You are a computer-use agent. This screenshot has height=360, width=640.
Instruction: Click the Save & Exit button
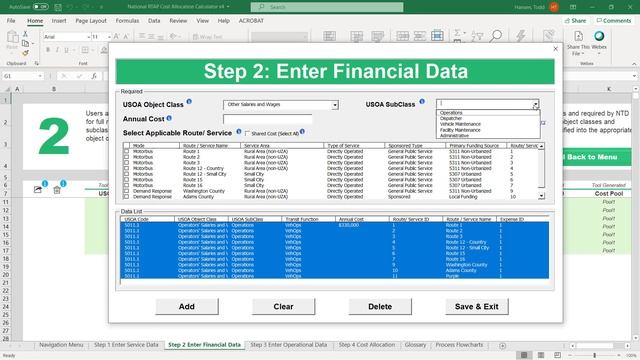[x=476, y=307]
